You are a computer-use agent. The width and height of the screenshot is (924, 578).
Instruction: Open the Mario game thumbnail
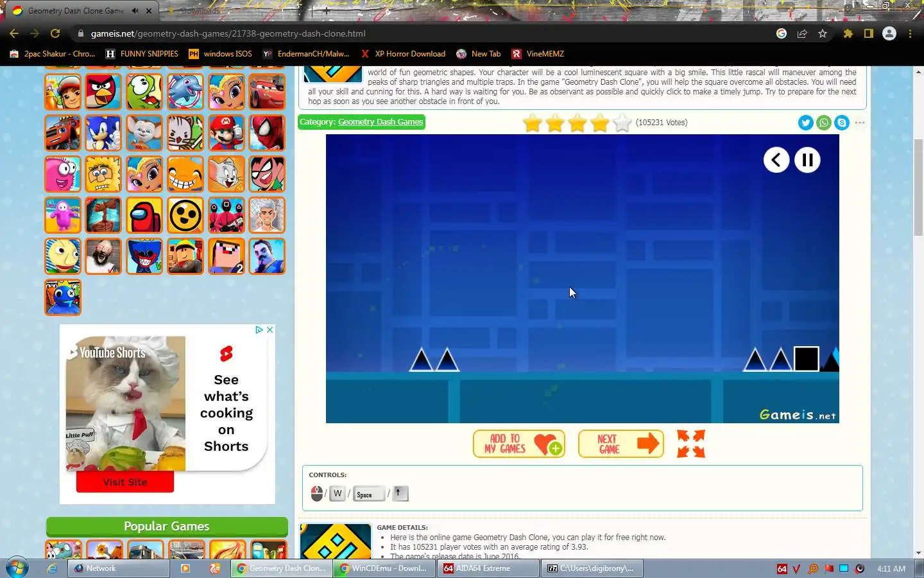pos(227,133)
